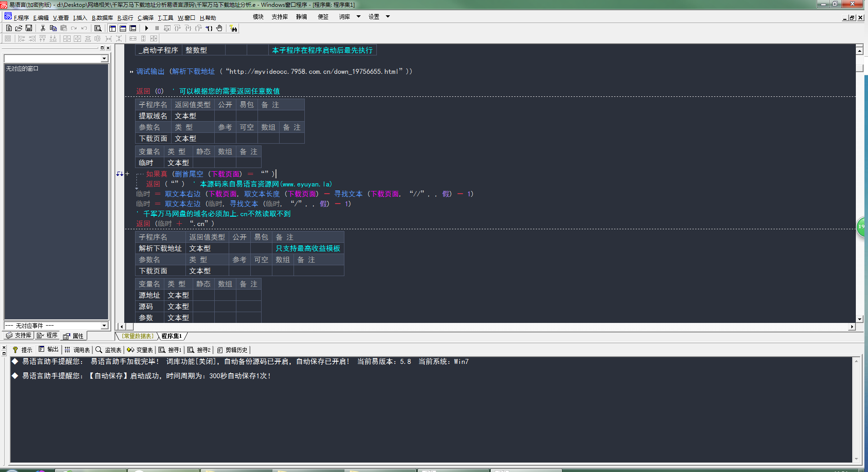Click the run-to-cursor braces arrow icon
Screen dimensions: 868x472
point(209,28)
